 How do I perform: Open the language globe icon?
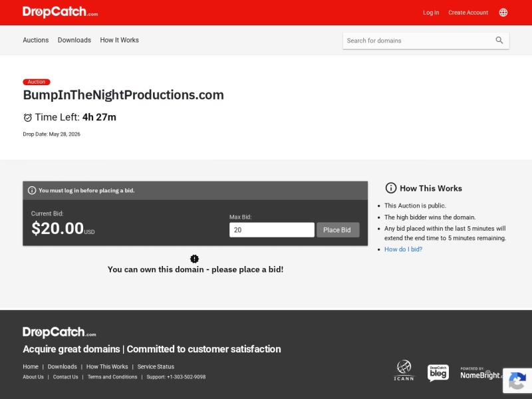[x=503, y=13]
